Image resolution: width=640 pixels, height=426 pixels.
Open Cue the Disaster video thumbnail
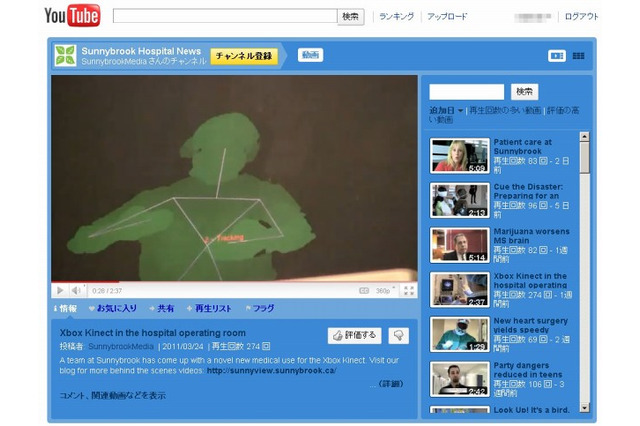tap(460, 200)
